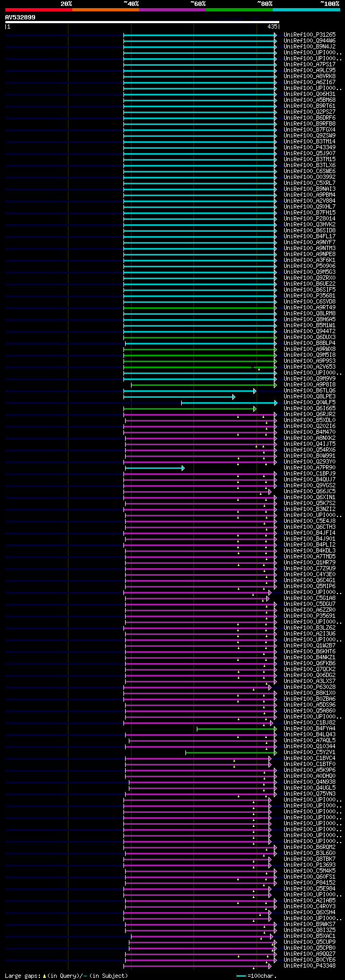This screenshot has width=345, height=980.
Task: Click the cyan ~100% identity legend segment
Action: pyautogui.click(x=306, y=10)
